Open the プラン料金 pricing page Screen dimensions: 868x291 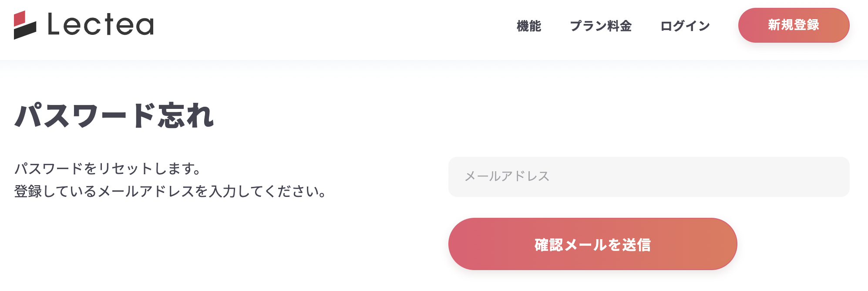coord(601,26)
